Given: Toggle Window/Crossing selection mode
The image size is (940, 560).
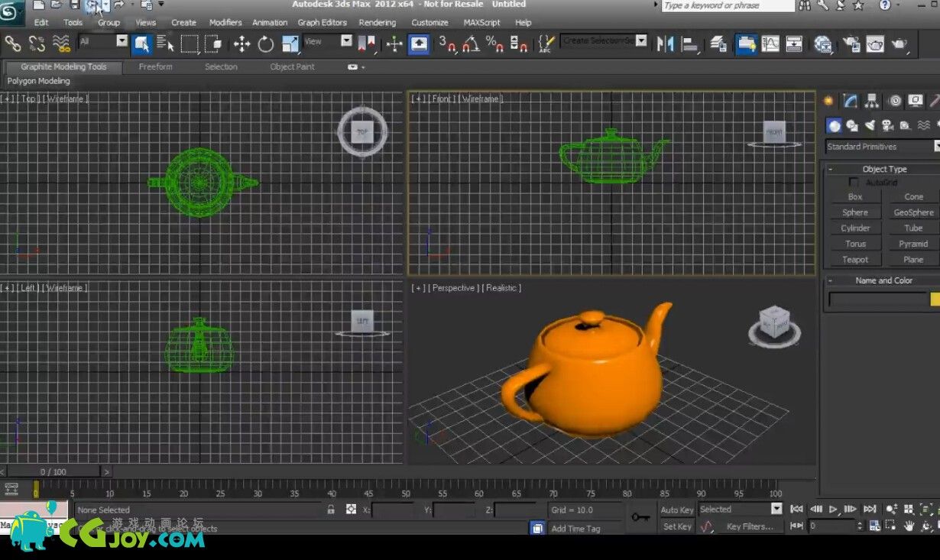Looking at the screenshot, I should point(213,44).
